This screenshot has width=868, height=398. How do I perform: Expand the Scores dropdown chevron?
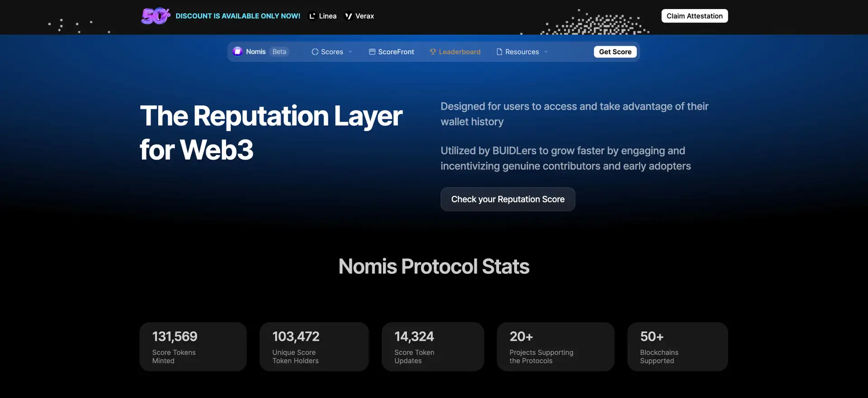(350, 52)
